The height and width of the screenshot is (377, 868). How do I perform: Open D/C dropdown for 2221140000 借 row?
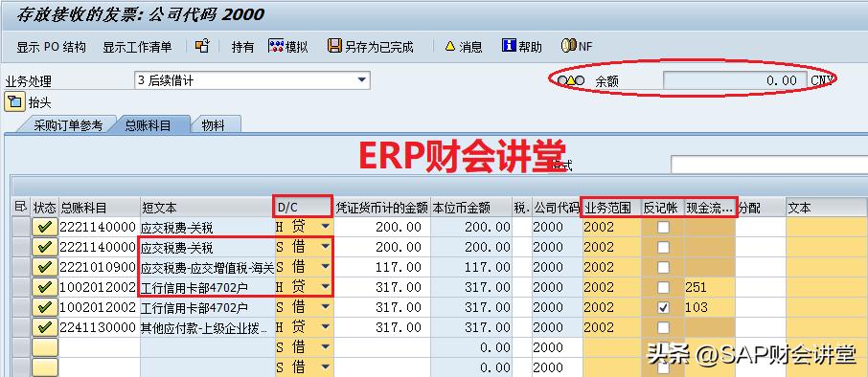pyautogui.click(x=325, y=247)
